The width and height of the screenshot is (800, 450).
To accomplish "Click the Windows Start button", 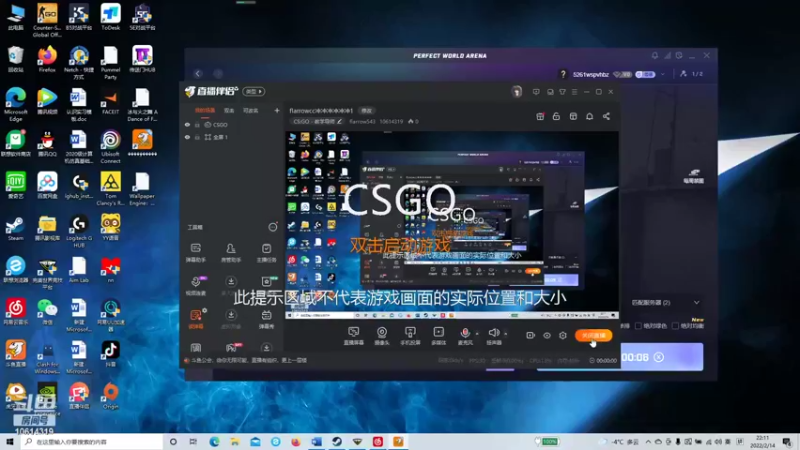I will tap(10, 441).
